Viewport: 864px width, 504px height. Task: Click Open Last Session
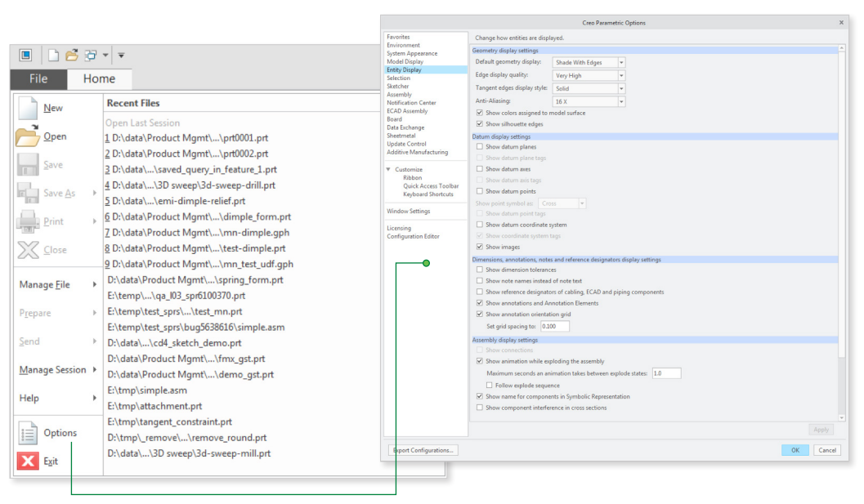pos(143,123)
